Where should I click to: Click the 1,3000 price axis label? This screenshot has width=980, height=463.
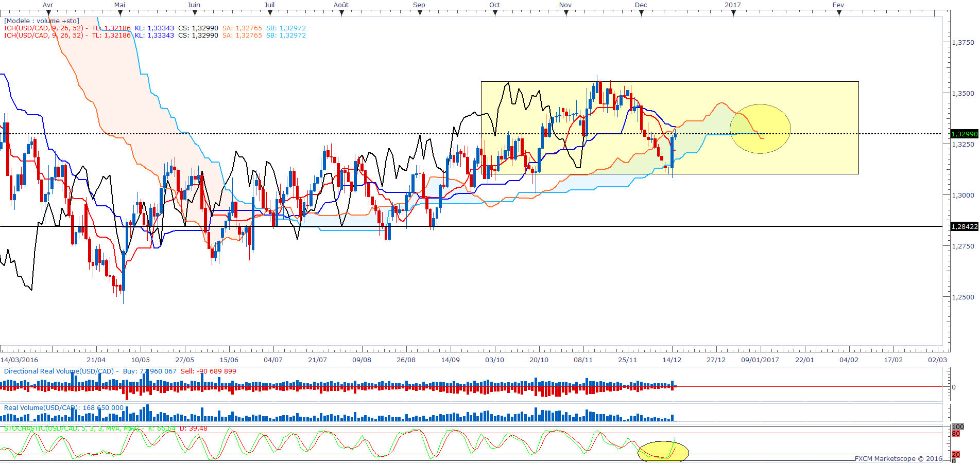pos(963,195)
